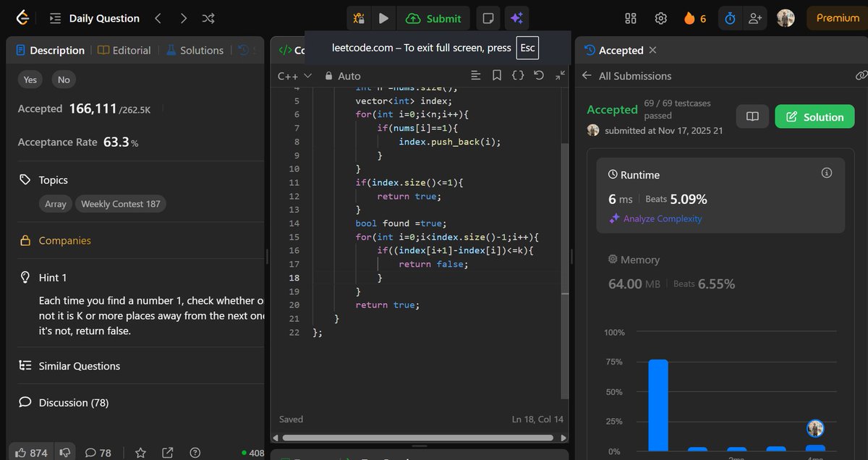The image size is (868, 460).
Task: Click the tallest runtime distribution bar
Action: [658, 405]
